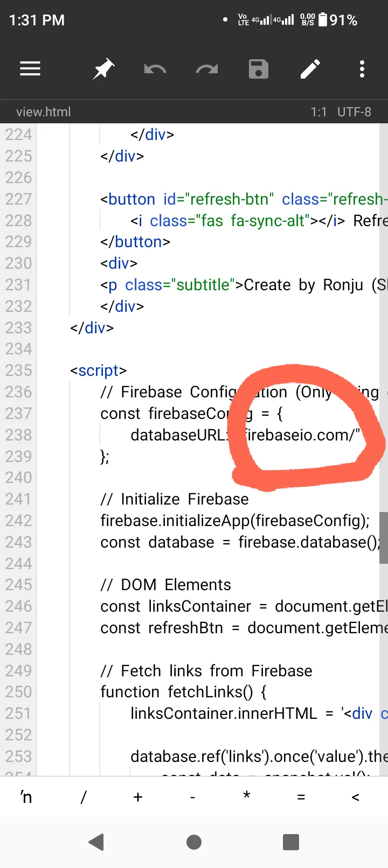This screenshot has height=868, width=388.
Task: Tap the Android back navigation button
Action: pos(96,842)
